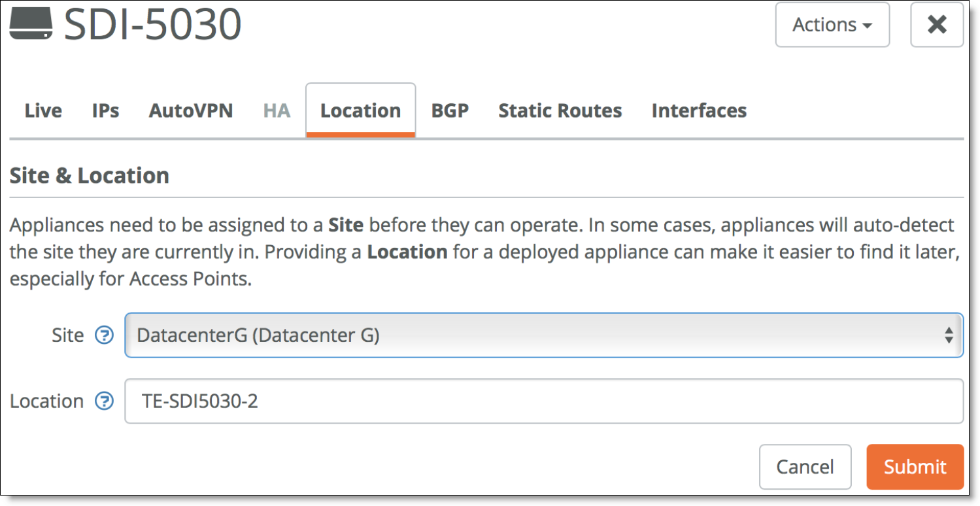Image resolution: width=980 pixels, height=506 pixels.
Task: Click into the Location field TE-SDI5030-2
Action: pos(544,401)
